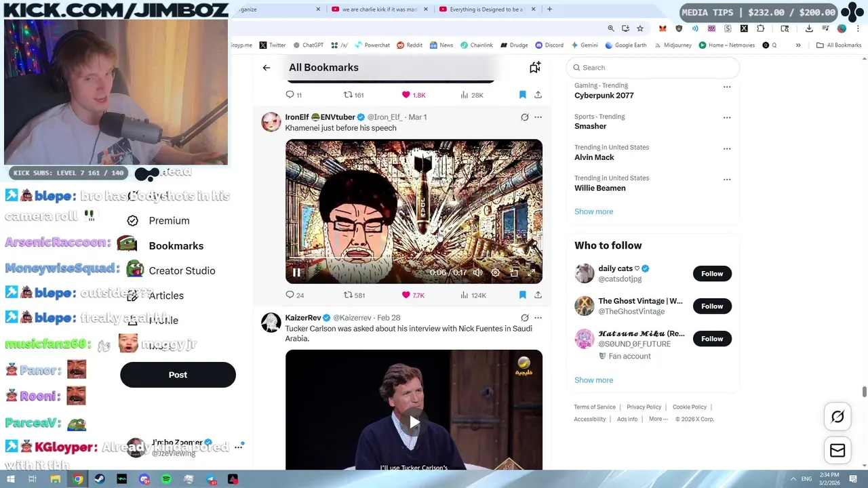This screenshot has height=488, width=868.
Task: Bookmark this page with Chrome's star icon
Action: [639, 28]
